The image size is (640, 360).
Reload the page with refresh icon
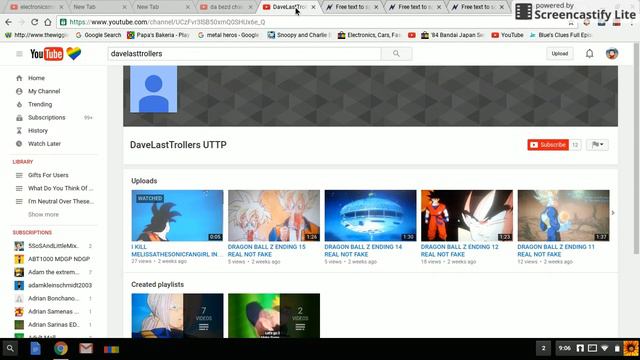(x=35, y=22)
